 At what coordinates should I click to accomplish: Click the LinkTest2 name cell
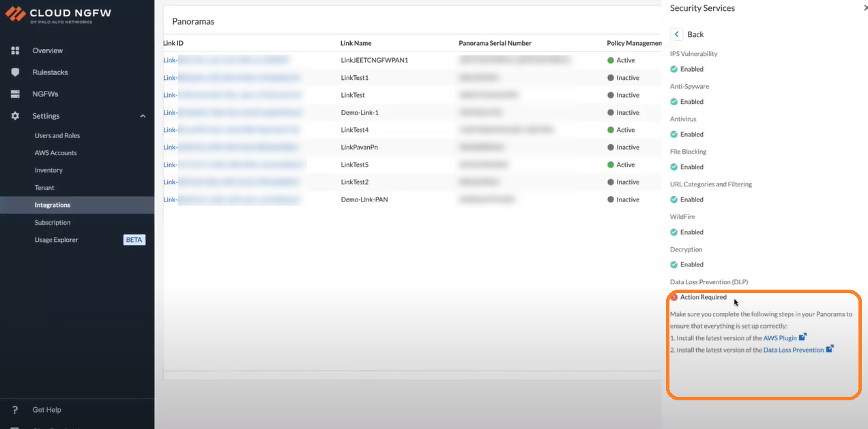pos(355,182)
